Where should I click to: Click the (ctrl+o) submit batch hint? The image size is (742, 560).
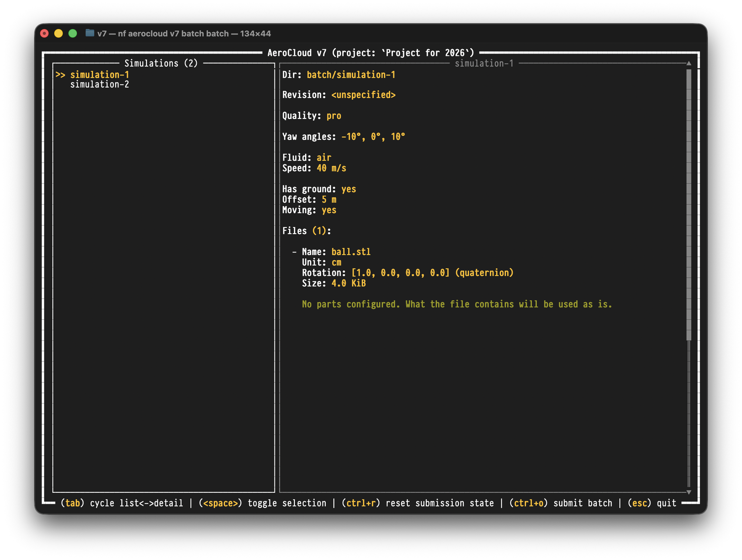560,503
